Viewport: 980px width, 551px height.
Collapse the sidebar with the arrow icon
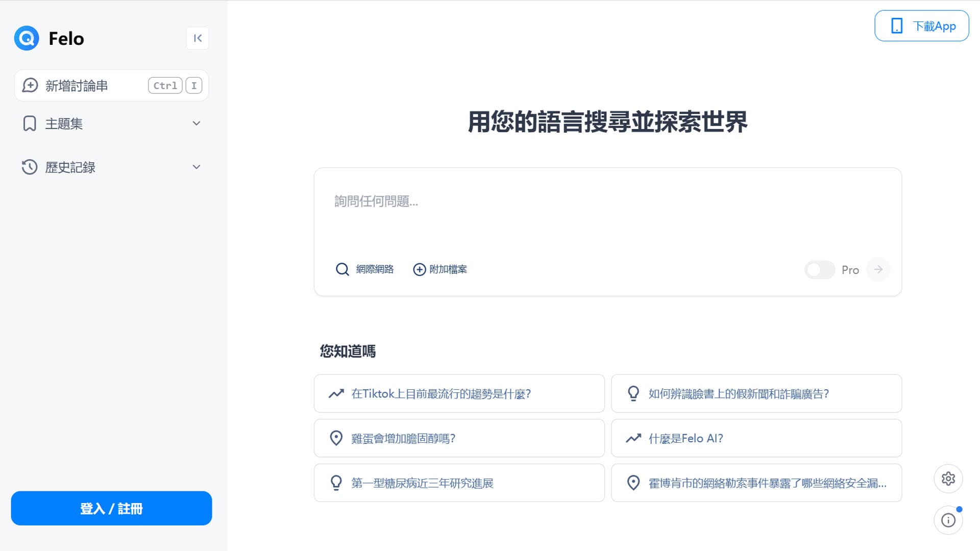[x=198, y=38]
